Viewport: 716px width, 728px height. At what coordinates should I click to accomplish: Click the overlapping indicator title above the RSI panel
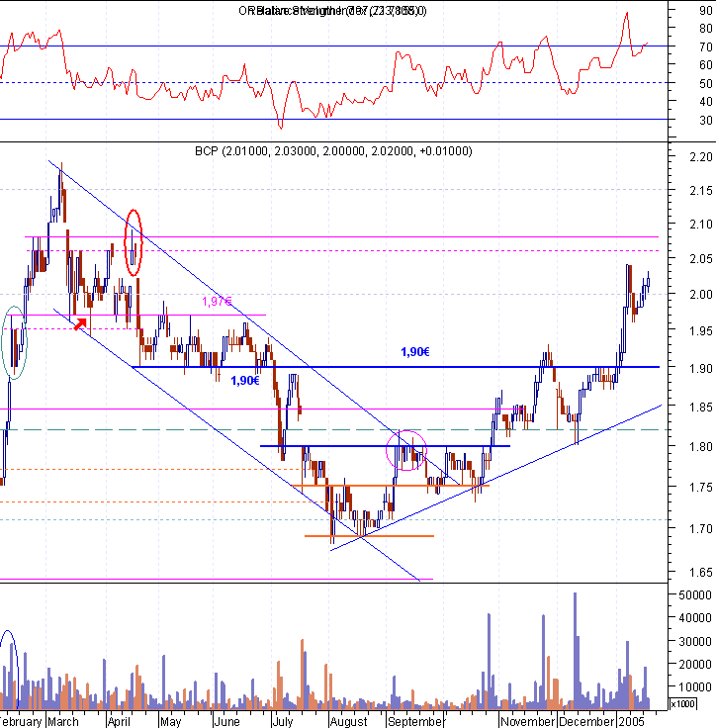click(332, 11)
